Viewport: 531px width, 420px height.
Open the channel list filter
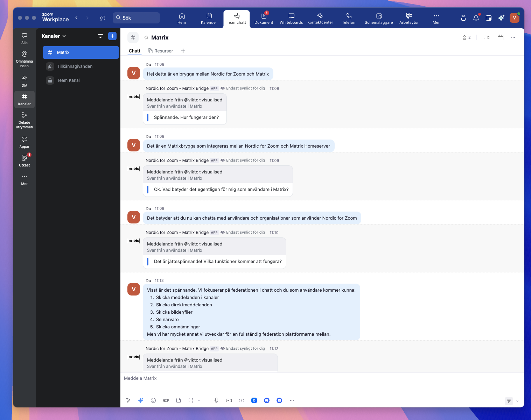100,36
